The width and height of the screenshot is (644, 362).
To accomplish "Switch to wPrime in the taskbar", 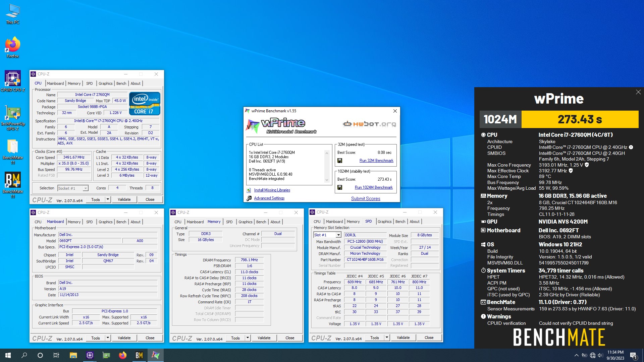I will pos(155,355).
